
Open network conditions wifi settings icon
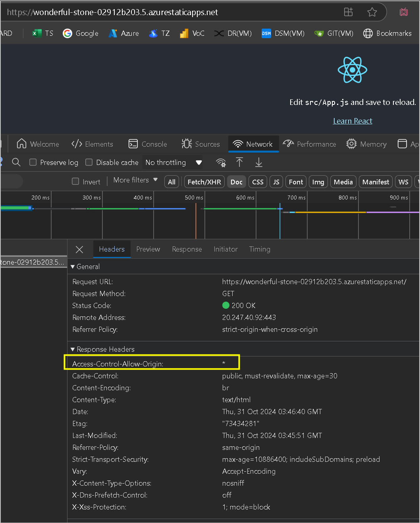pos(221,163)
